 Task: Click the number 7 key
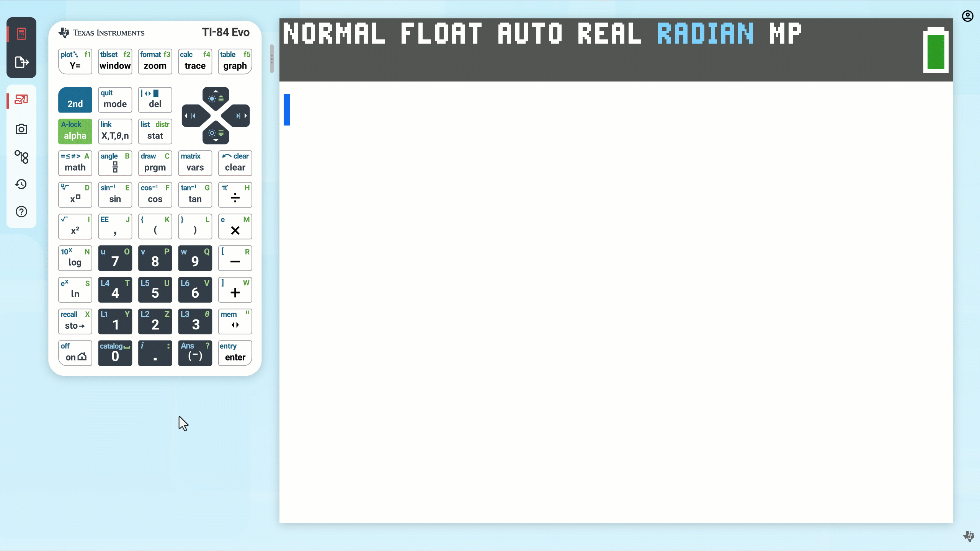115,259
